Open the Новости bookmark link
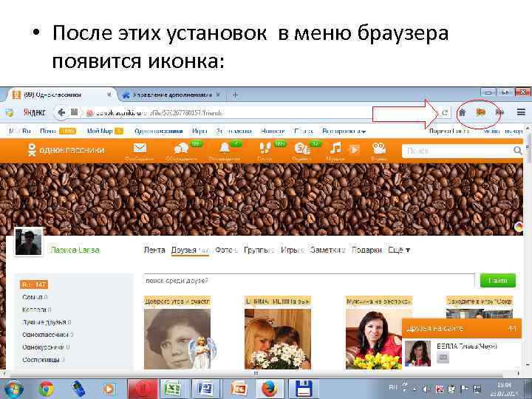Image resolution: width=532 pixels, height=399 pixels. pos(273,131)
